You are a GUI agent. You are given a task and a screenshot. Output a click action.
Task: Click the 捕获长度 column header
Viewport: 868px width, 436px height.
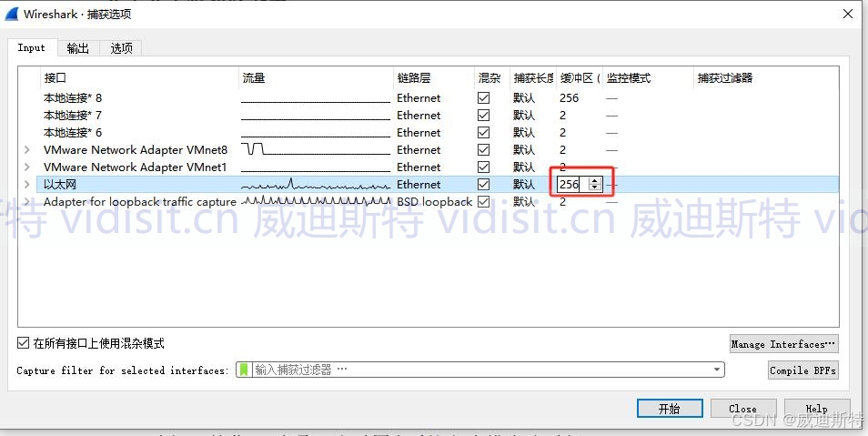point(533,78)
